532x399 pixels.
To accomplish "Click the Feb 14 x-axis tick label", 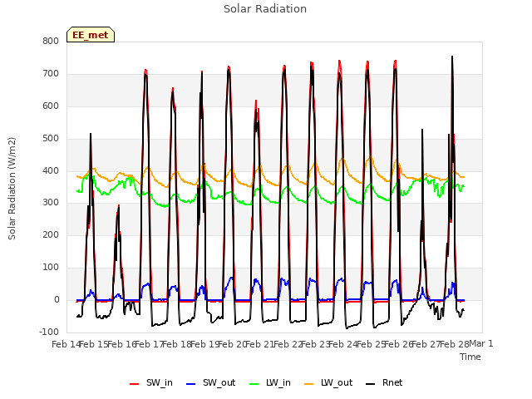I will [x=66, y=344].
